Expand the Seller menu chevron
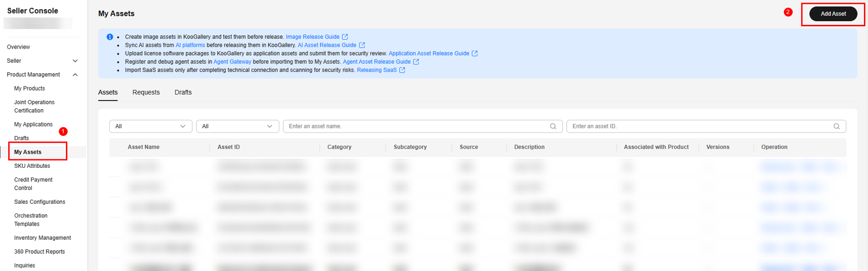 (x=75, y=61)
